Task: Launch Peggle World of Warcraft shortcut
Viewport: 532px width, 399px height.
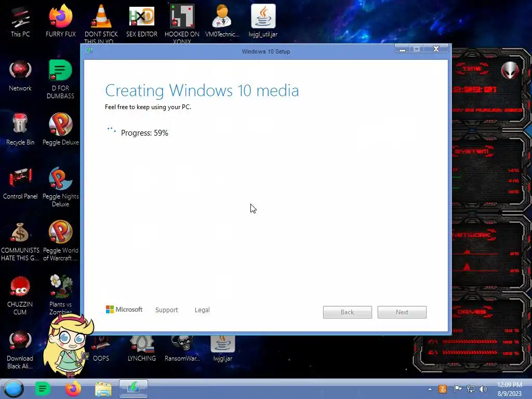Action: coord(60,241)
